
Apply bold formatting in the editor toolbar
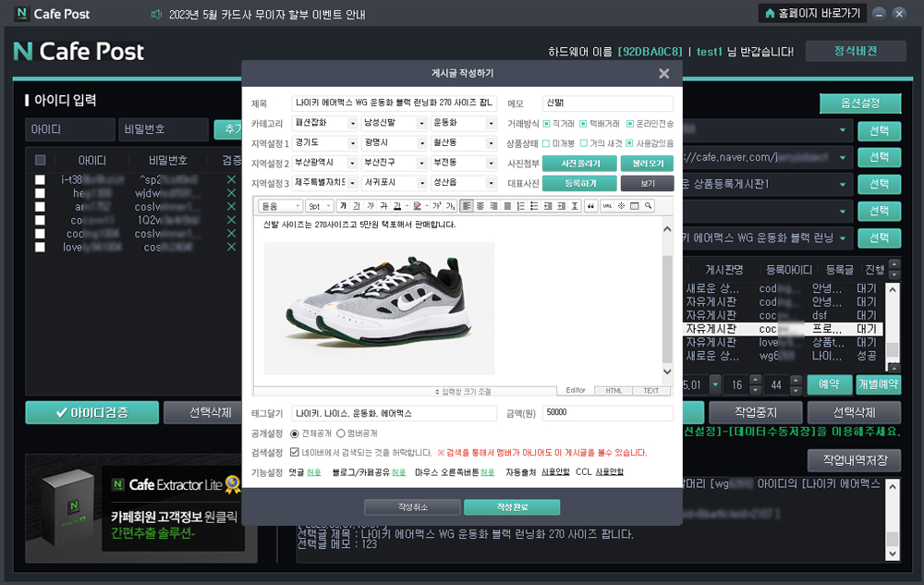click(343, 205)
